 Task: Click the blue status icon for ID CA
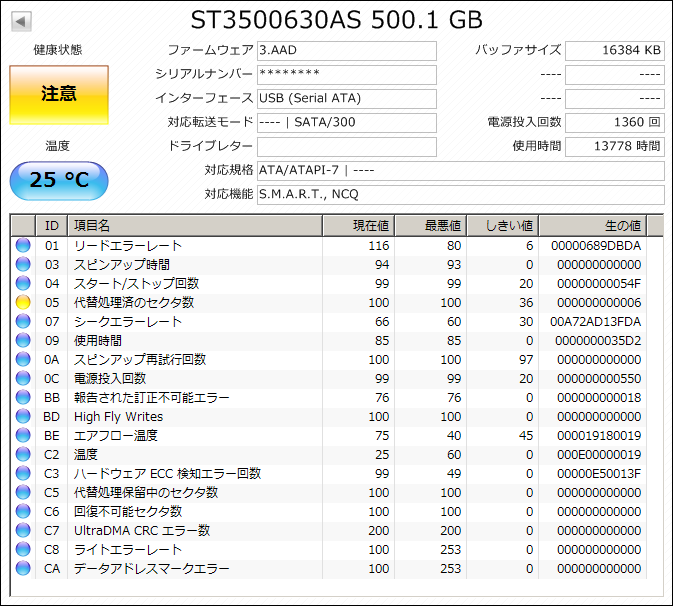(x=23, y=568)
